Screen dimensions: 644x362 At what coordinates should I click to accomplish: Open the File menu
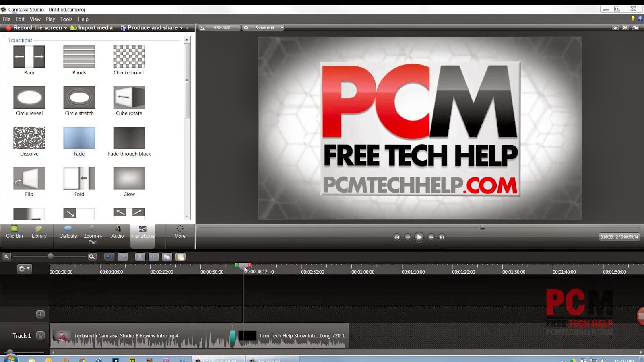[x=6, y=19]
